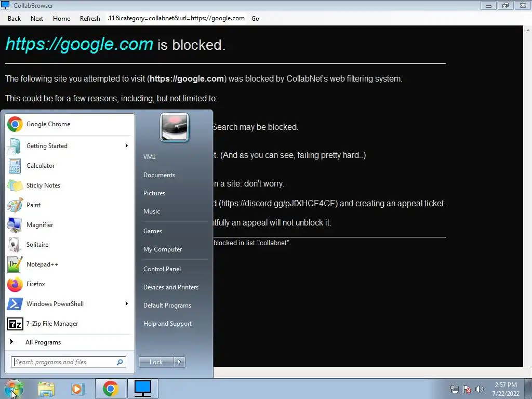Screen dimensions: 532x399
Task: Click the user account picture
Action: point(175,127)
